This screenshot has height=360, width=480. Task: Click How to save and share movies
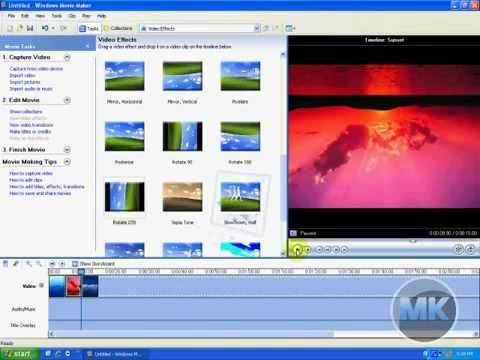pos(40,193)
